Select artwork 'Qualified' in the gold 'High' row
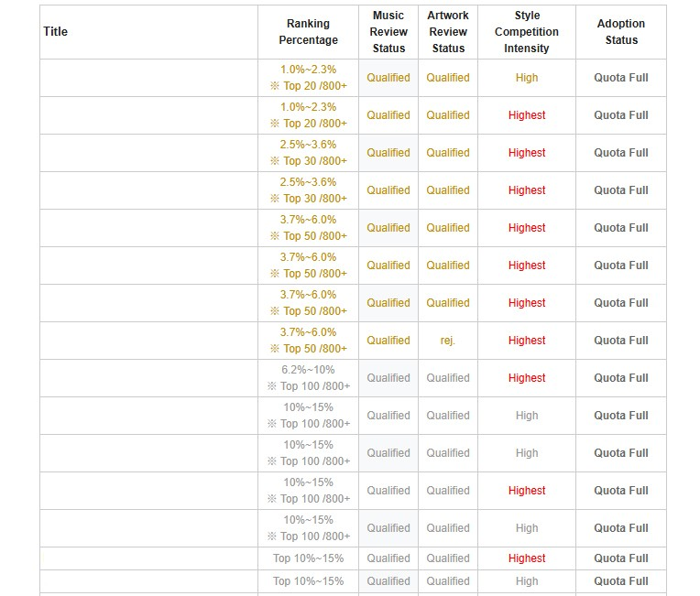The height and width of the screenshot is (596, 700). (x=448, y=78)
